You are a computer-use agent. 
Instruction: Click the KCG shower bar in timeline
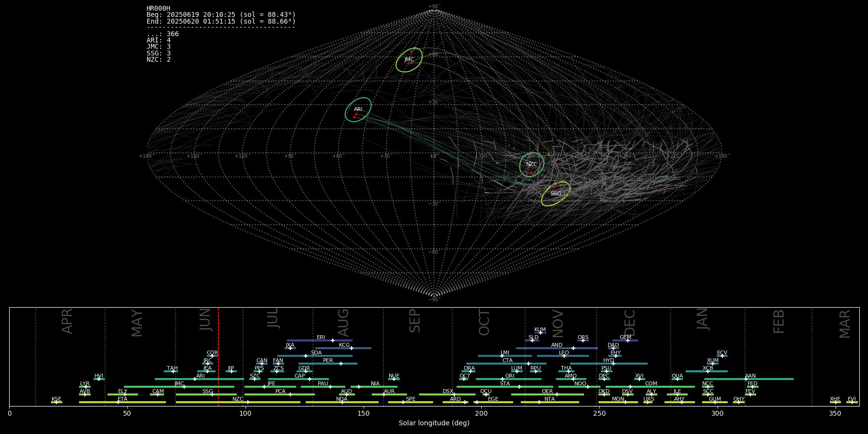[343, 348]
